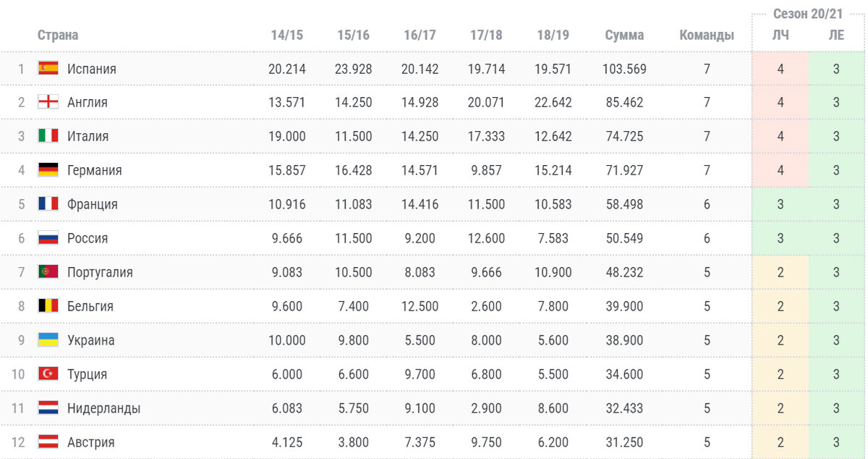Click Austria's green ЛЕ cell

[836, 442]
